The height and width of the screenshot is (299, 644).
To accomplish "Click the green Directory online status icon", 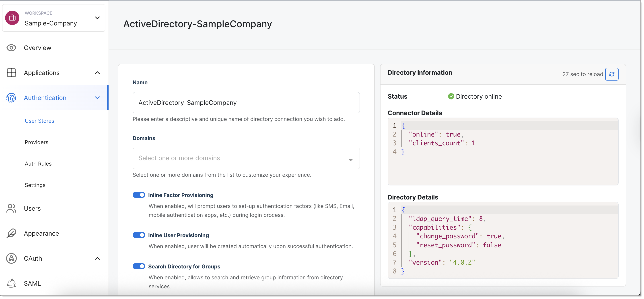I will 451,96.
